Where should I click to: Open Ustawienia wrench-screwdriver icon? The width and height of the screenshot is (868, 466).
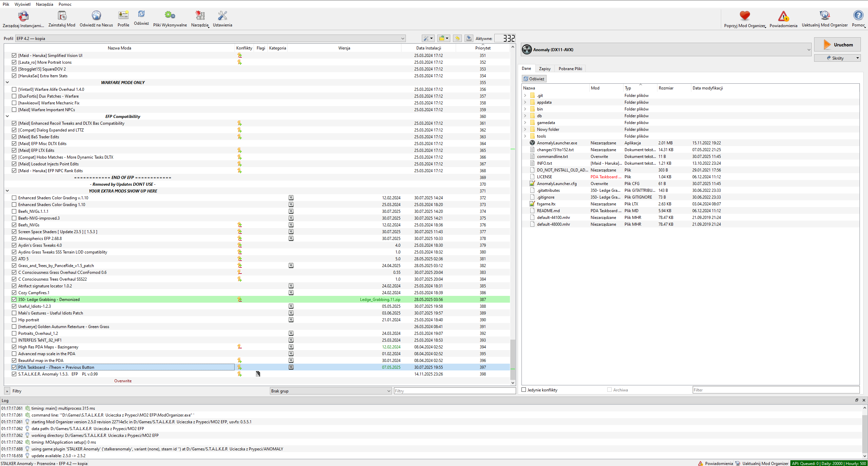pos(222,16)
